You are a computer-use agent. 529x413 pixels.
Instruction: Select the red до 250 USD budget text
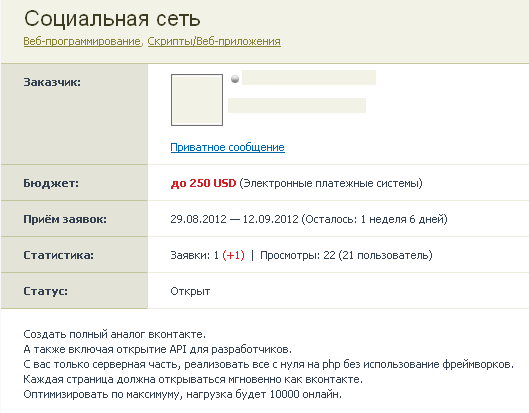203,183
